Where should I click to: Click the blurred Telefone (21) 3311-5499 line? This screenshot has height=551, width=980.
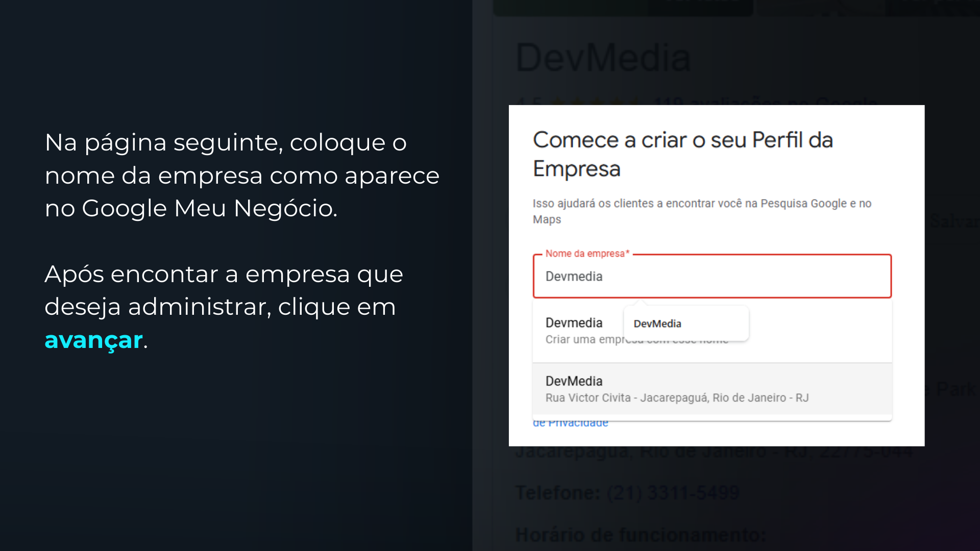click(x=627, y=493)
